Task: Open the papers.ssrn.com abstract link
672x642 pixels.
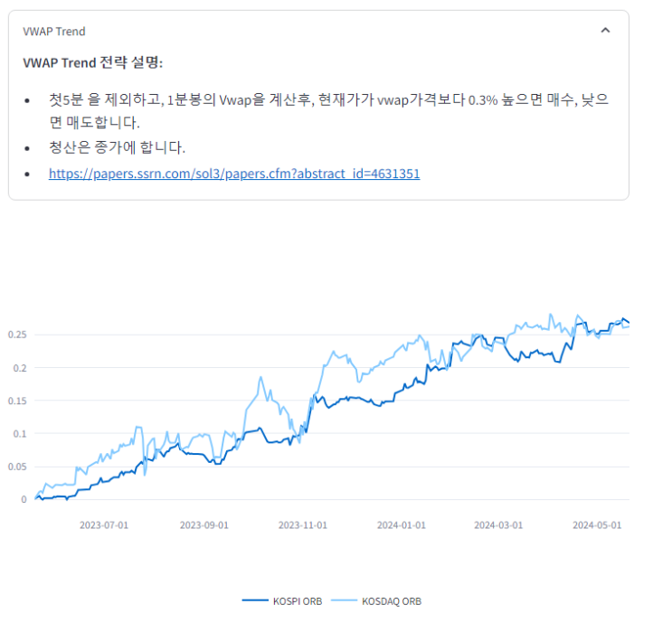Action: (x=233, y=174)
